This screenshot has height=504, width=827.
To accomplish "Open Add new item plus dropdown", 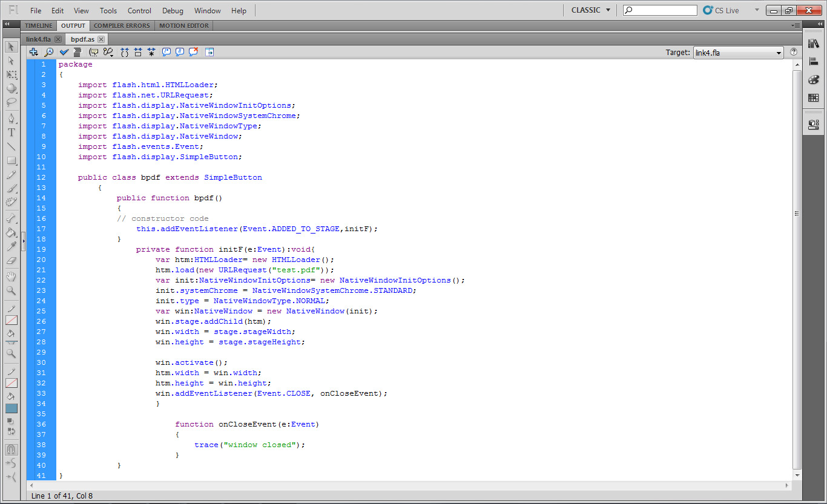I will [34, 53].
